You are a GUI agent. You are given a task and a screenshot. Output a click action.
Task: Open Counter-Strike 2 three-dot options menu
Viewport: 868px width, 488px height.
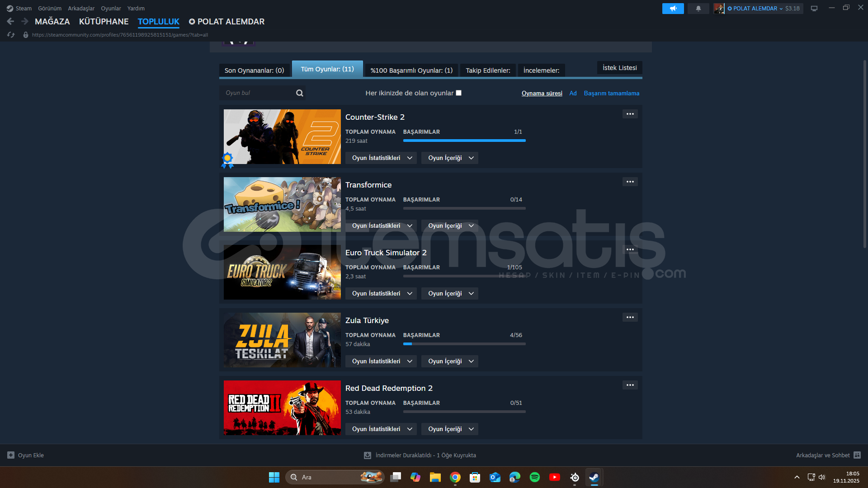[630, 114]
